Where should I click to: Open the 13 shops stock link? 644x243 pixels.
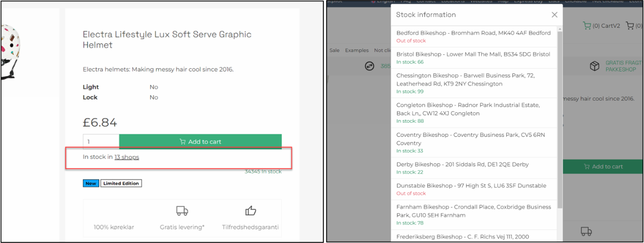click(126, 157)
